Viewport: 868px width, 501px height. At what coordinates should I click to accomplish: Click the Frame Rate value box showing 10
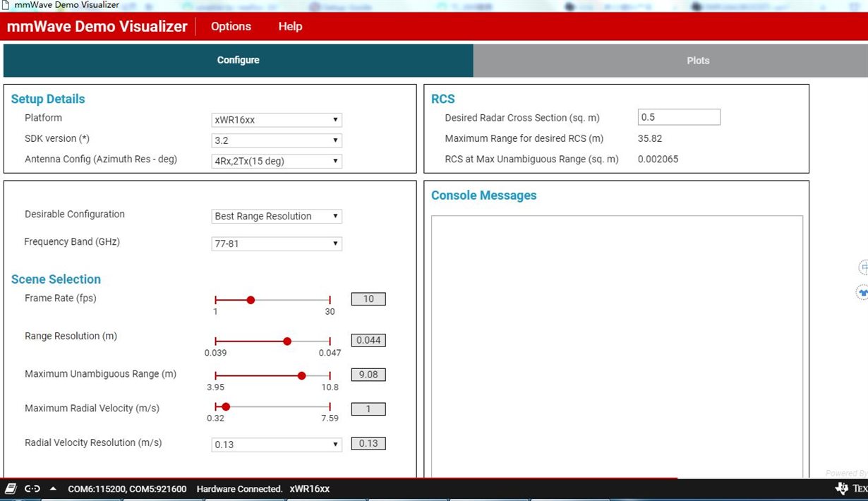pyautogui.click(x=368, y=299)
